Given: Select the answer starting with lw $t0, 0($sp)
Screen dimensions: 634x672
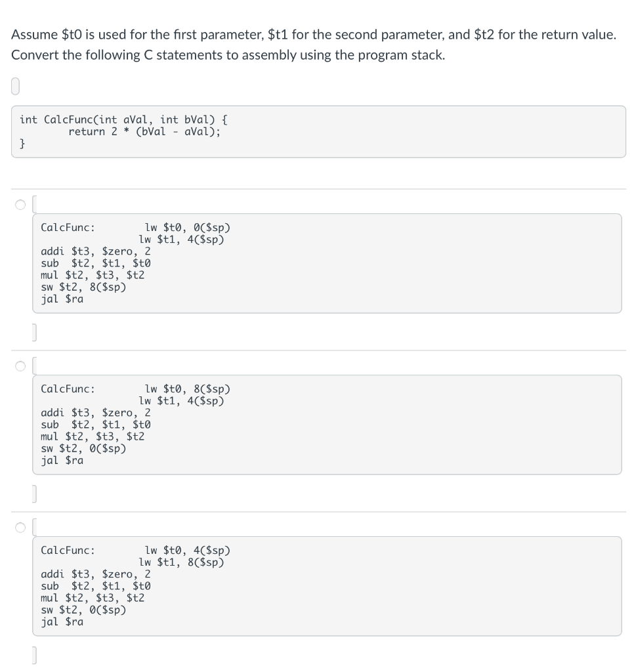Looking at the screenshot, I should pos(19,205).
